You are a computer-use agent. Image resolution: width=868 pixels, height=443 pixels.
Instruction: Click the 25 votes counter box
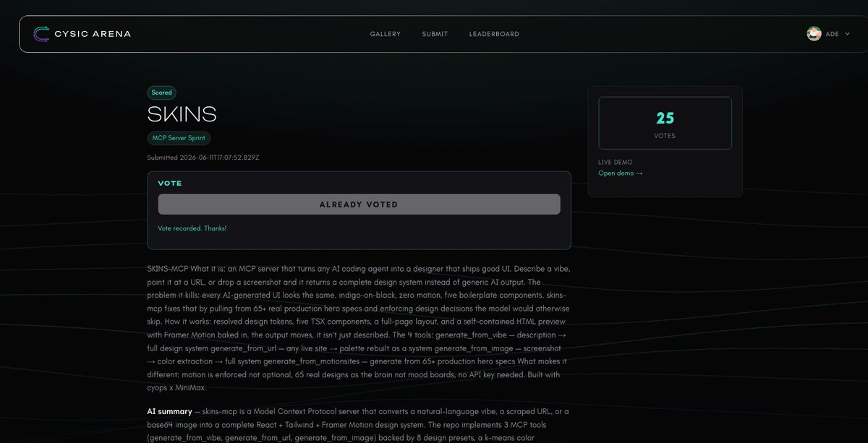tap(665, 123)
